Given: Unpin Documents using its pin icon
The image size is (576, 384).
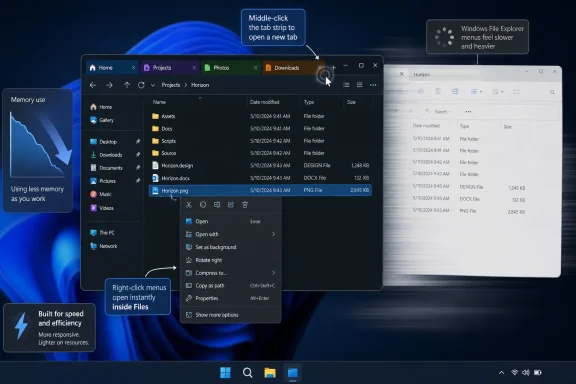Looking at the screenshot, I should (x=138, y=168).
